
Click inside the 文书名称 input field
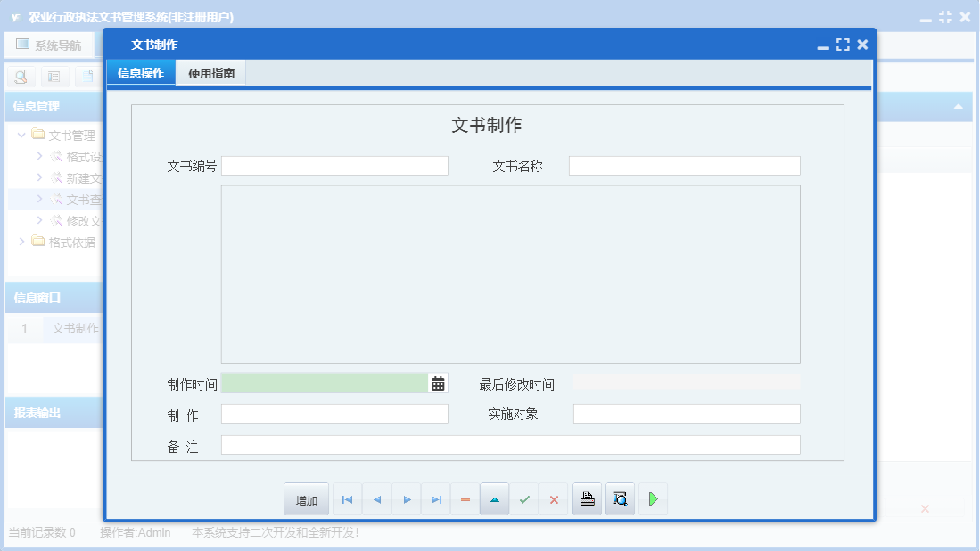click(x=685, y=165)
